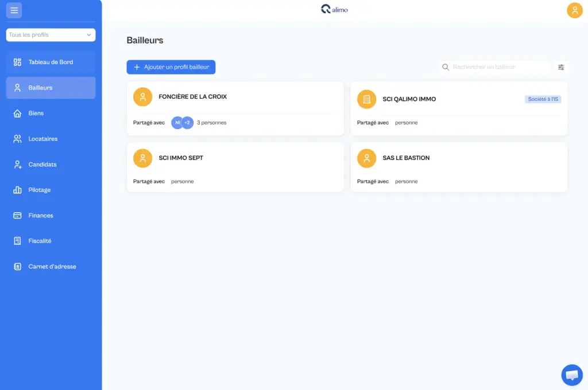Screen dimensions: 588x390
Task: Focus the Rechercher un bailleur search field
Action: (494, 67)
